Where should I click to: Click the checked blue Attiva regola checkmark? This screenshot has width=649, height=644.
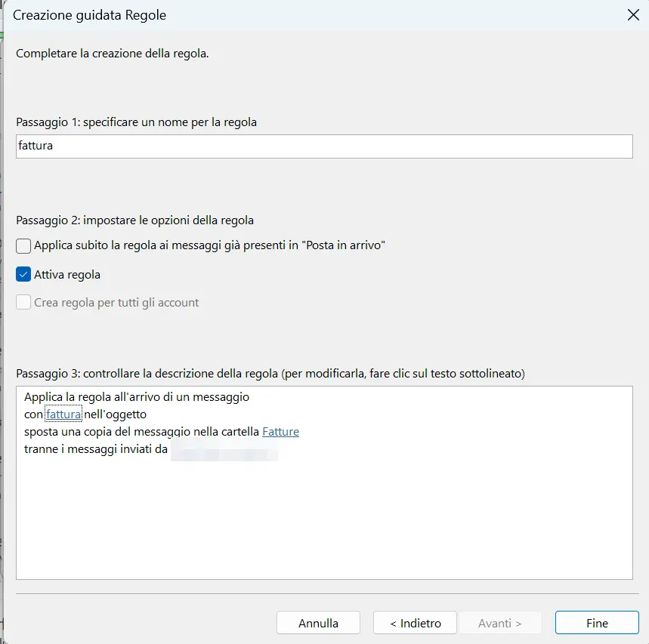(23, 274)
